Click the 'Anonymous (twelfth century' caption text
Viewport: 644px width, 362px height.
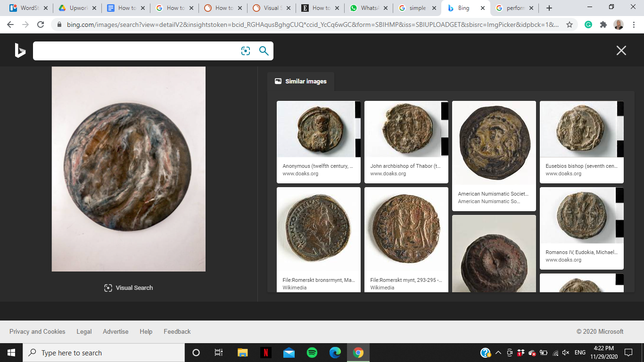pyautogui.click(x=319, y=166)
